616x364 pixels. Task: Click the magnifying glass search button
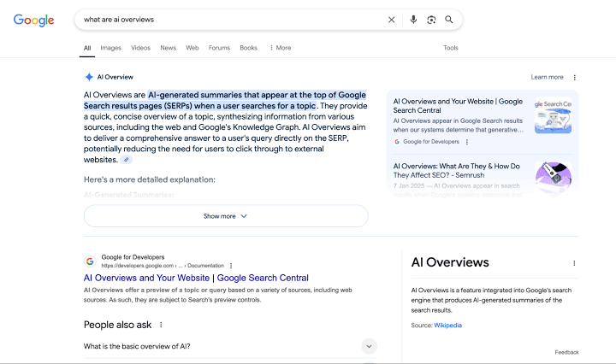tap(449, 20)
